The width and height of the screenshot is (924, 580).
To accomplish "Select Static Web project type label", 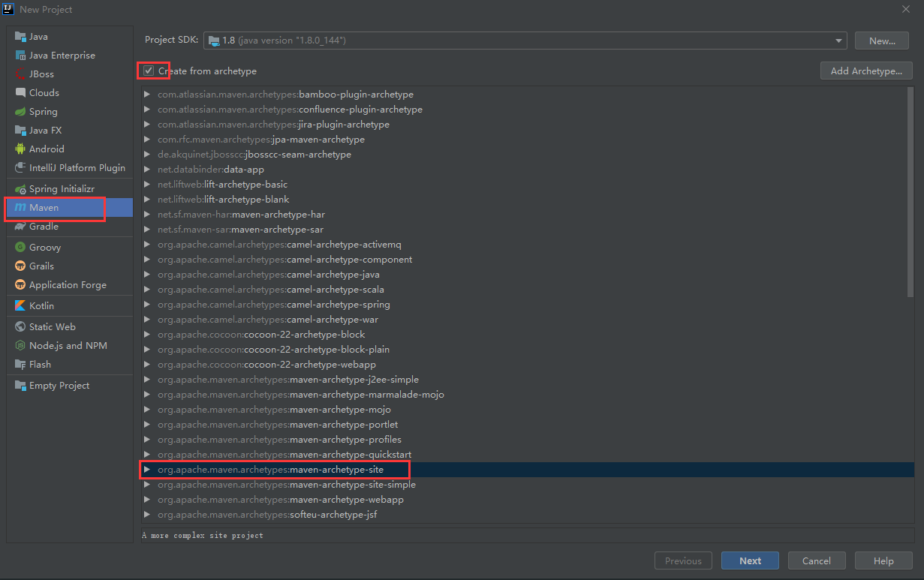I will coord(53,327).
